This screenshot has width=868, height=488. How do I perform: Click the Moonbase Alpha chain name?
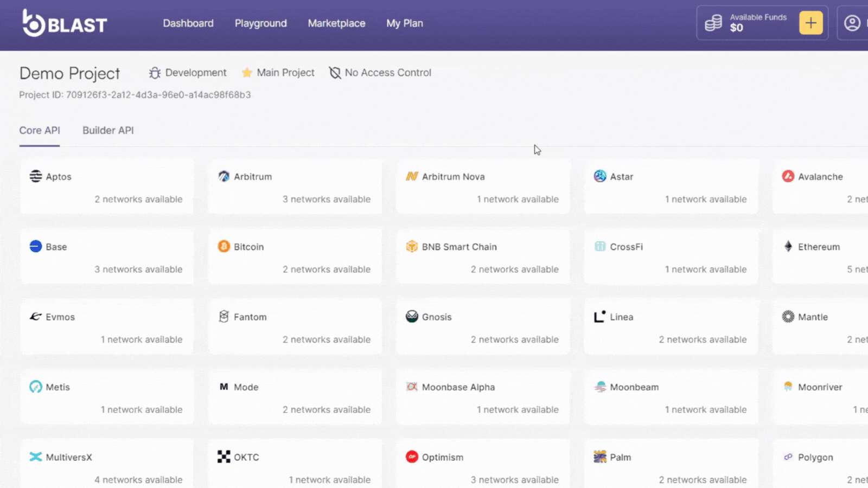(458, 387)
